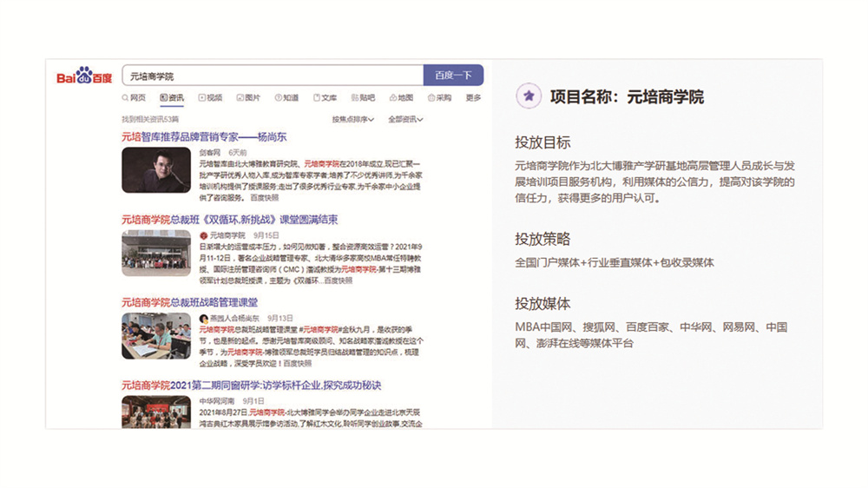Open the 总裁班战略管理课堂 article link
The width and height of the screenshot is (868, 488).
[189, 302]
